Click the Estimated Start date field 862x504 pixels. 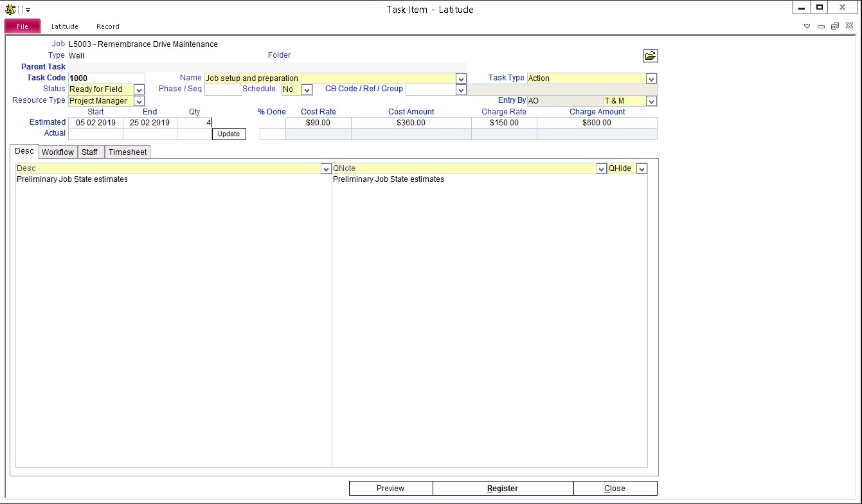click(x=95, y=123)
